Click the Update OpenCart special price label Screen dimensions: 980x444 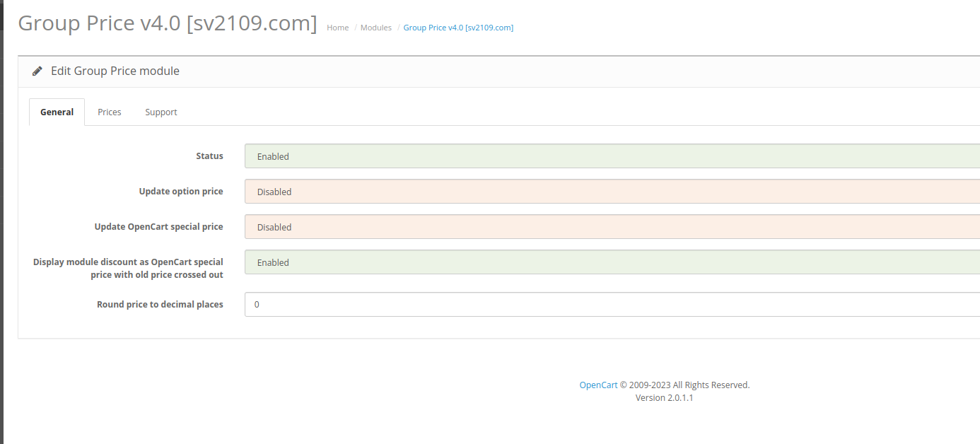point(158,227)
